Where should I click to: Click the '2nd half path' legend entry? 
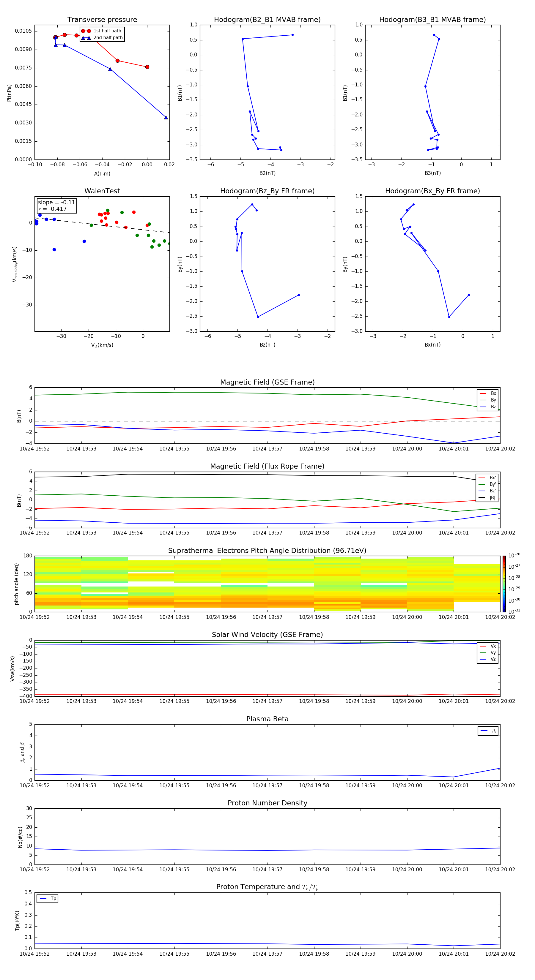coord(102,38)
